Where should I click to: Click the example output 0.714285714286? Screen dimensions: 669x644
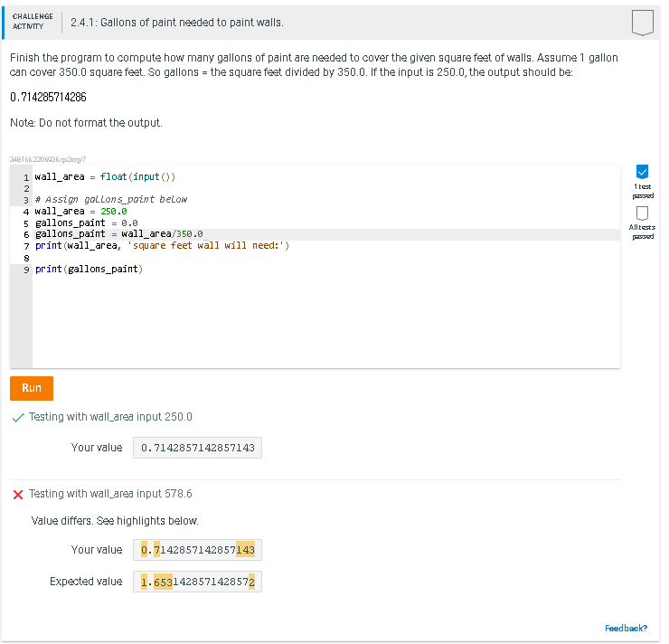pos(48,98)
